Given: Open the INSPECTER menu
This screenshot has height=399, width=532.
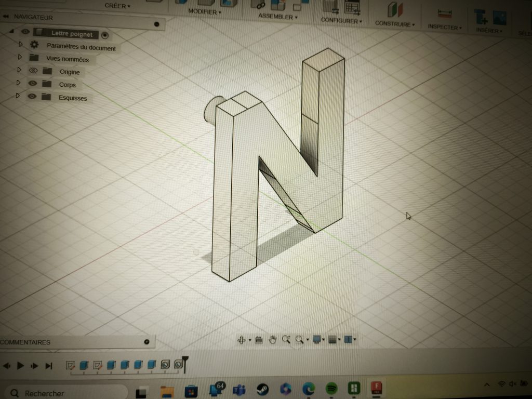Looking at the screenshot, I should (445, 27).
